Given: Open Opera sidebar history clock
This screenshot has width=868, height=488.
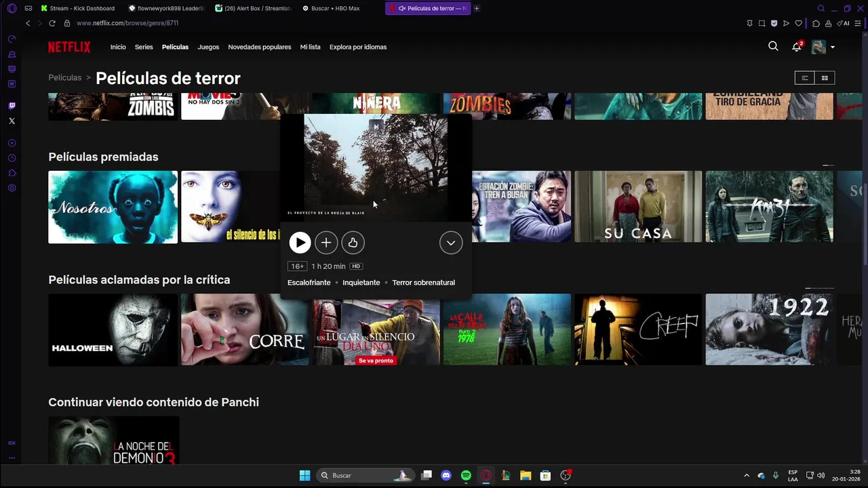Looking at the screenshot, I should click(12, 158).
